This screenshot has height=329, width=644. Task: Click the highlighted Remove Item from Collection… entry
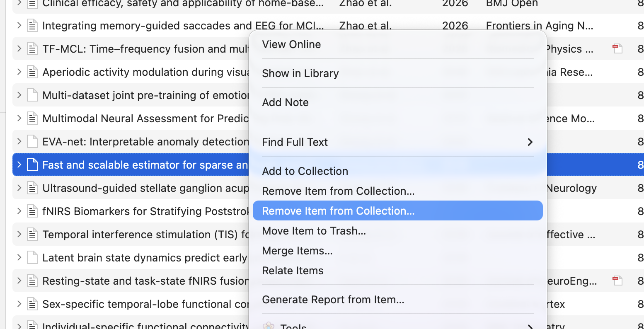(x=397, y=211)
